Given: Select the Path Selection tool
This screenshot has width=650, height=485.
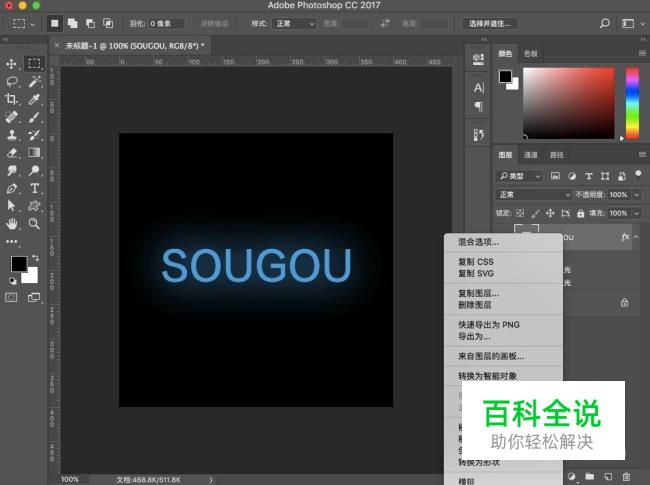Looking at the screenshot, I should click(11, 206).
